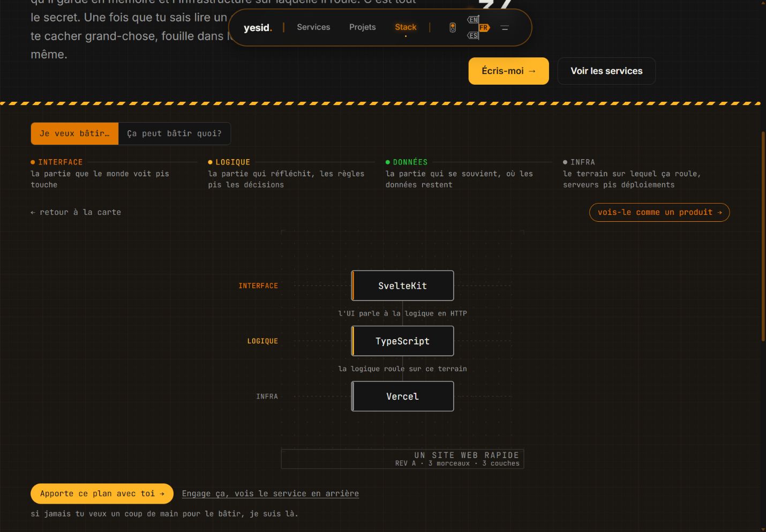Toggle the traffic-light theme switch

click(x=453, y=28)
